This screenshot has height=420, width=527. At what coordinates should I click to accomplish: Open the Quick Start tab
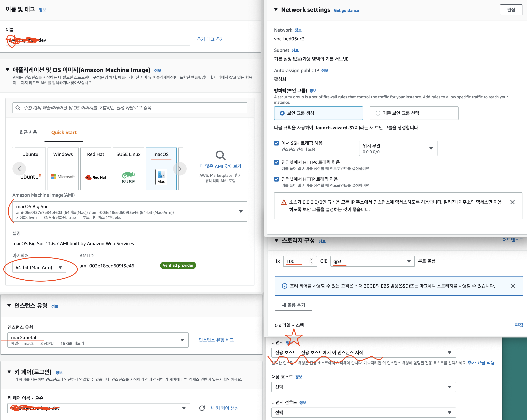tap(64, 132)
